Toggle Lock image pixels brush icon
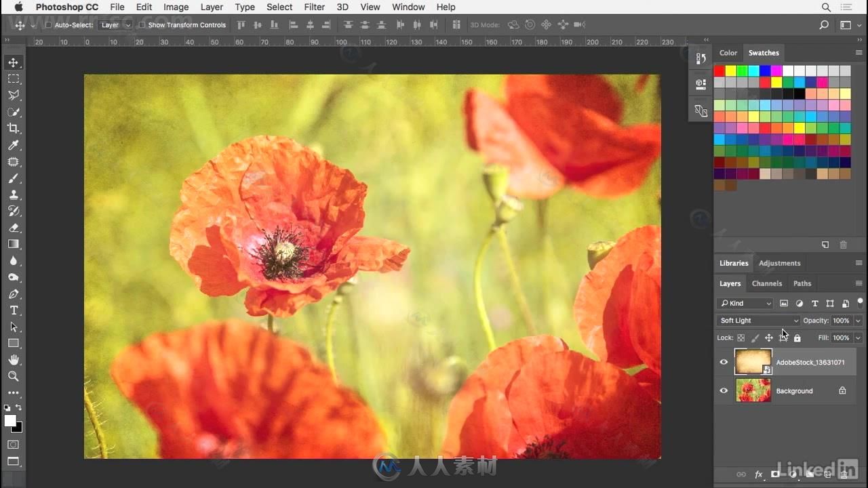Viewport: 868px width, 488px height. (x=755, y=338)
